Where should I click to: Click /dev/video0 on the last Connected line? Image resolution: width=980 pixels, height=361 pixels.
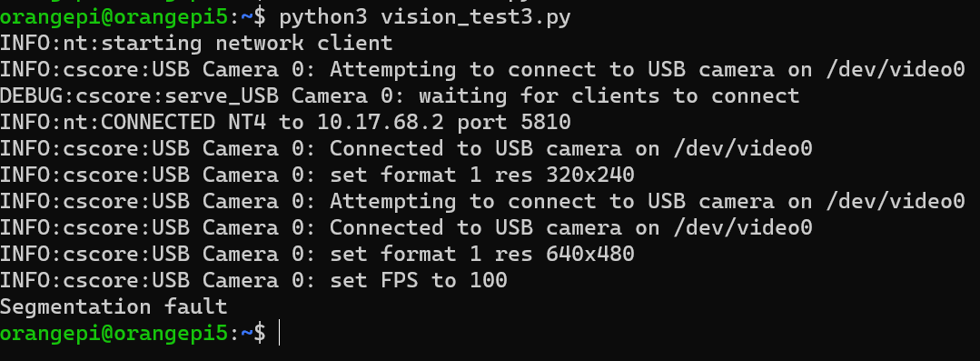(743, 227)
